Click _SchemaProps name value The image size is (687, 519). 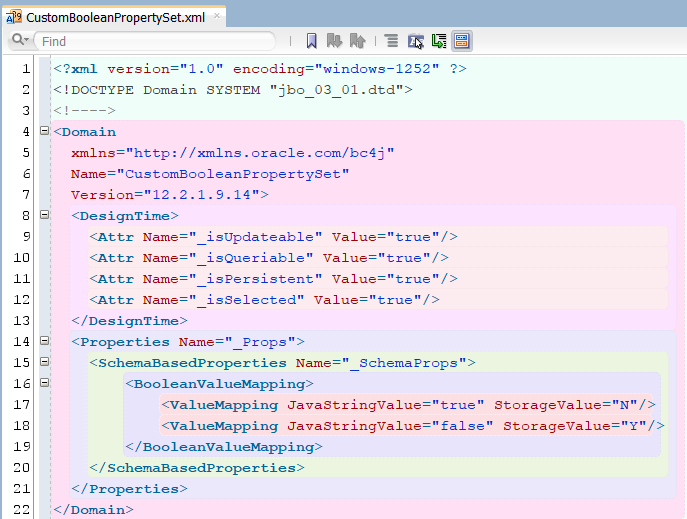point(404,363)
